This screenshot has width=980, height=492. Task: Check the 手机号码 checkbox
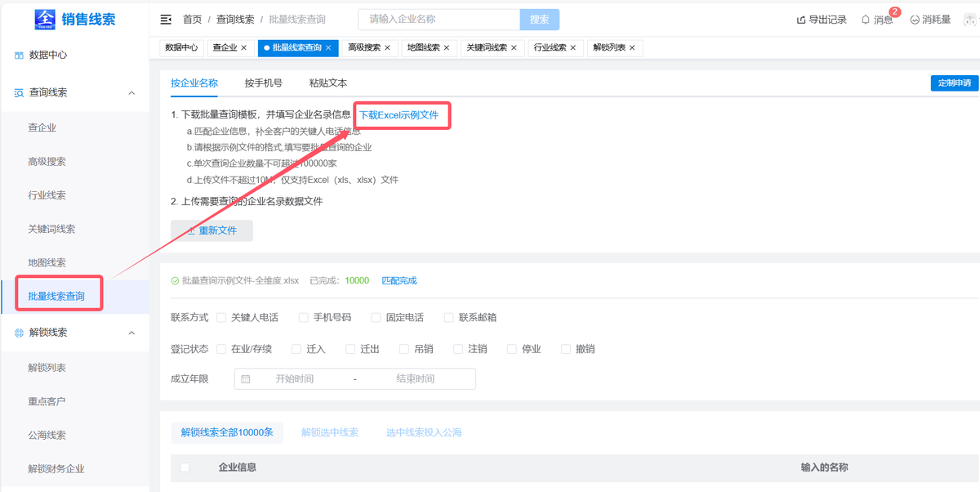[x=304, y=317]
